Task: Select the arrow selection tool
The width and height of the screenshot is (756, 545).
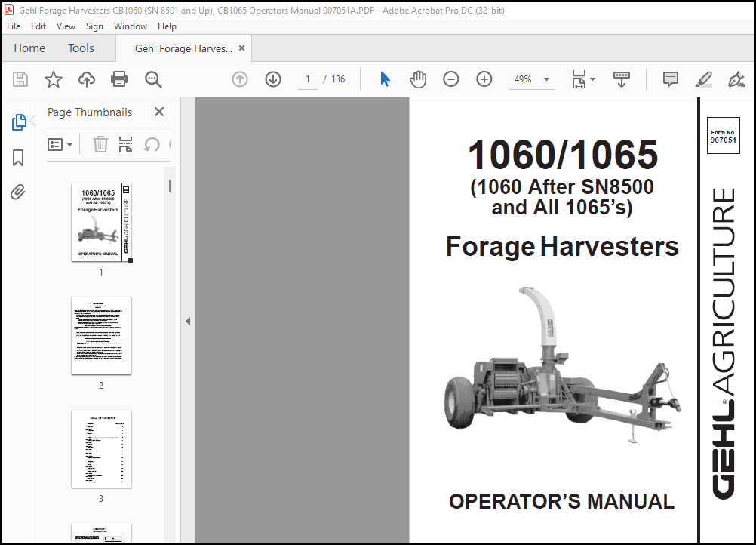Action: [x=385, y=79]
